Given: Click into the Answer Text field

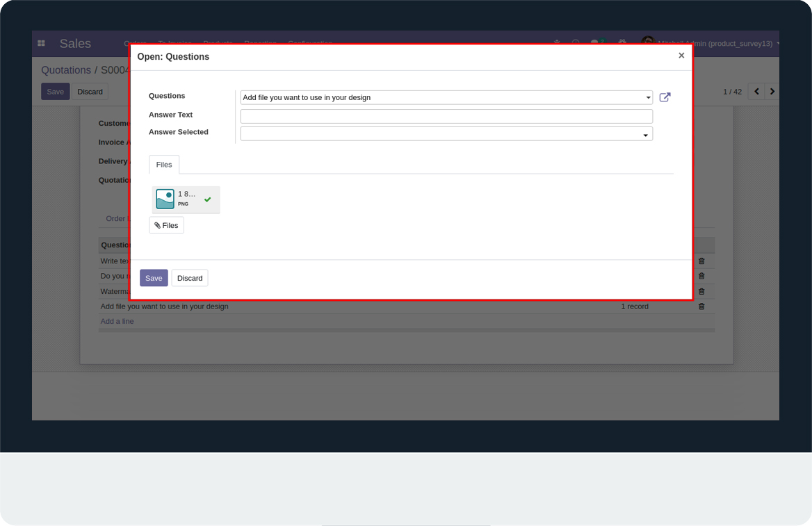Looking at the screenshot, I should click(x=446, y=116).
